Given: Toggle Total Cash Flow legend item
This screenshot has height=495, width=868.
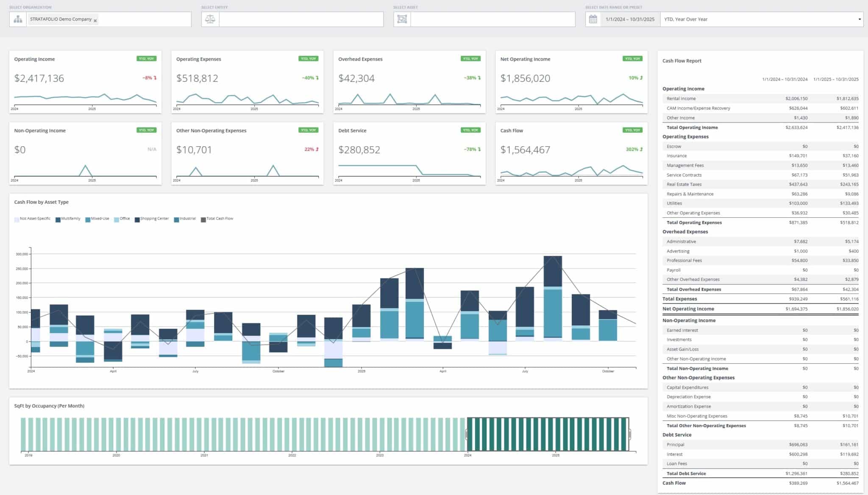Looking at the screenshot, I should tap(220, 219).
